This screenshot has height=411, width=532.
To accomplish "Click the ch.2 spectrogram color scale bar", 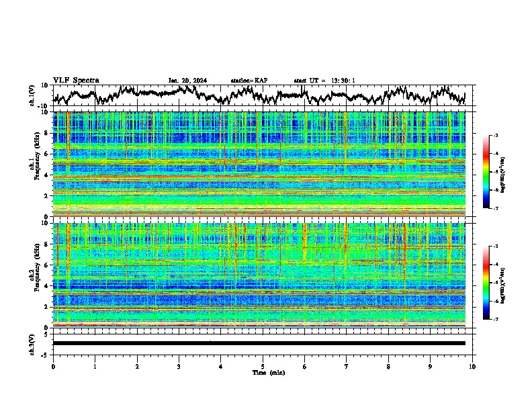I will [x=486, y=283].
